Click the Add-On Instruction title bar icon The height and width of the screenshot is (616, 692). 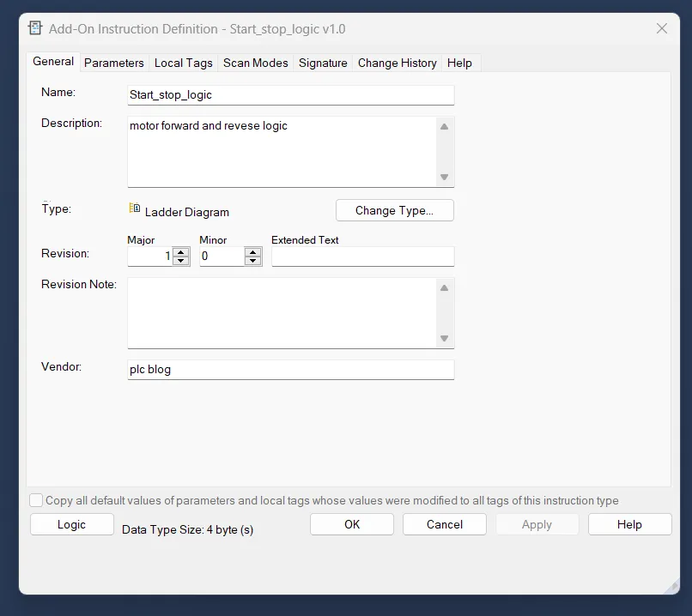35,28
